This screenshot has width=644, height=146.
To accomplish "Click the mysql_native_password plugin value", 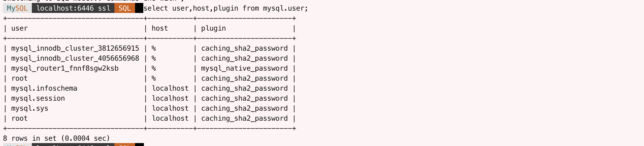I will [244, 69].
